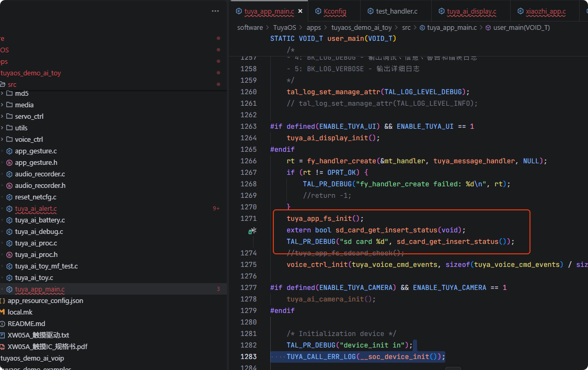This screenshot has width=588, height=370.
Task: Open the explorer more actions ellipsis menu
Action: [x=215, y=11]
